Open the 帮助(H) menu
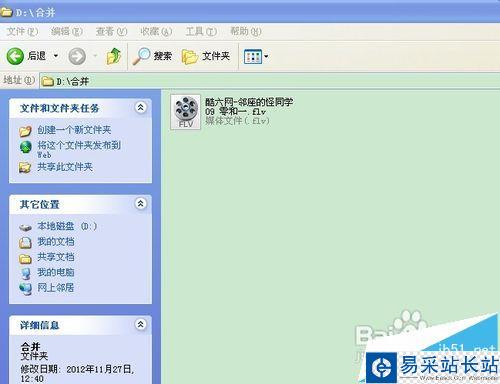Image resolution: width=500 pixels, height=384 pixels. click(246, 31)
